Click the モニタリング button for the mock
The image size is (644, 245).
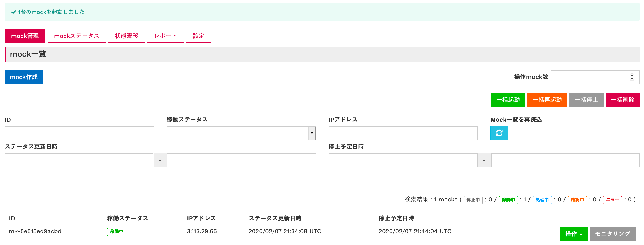(x=613, y=234)
